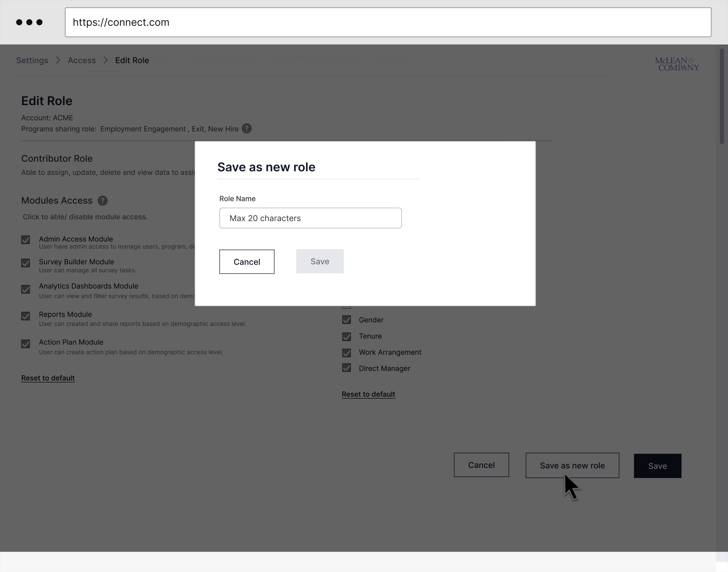Open the Analytics Dashboards tab
This screenshot has height=572, width=728.
[x=316, y=59]
